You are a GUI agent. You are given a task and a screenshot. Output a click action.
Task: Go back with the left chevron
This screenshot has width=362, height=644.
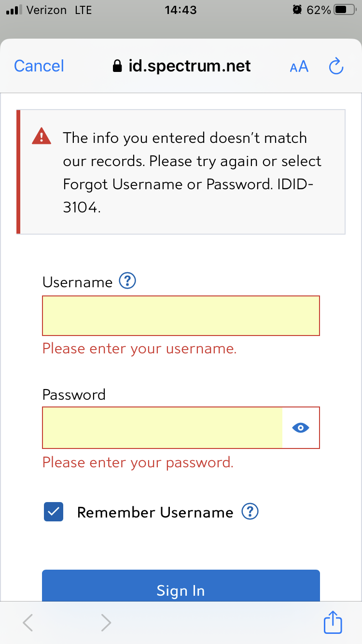click(x=28, y=623)
